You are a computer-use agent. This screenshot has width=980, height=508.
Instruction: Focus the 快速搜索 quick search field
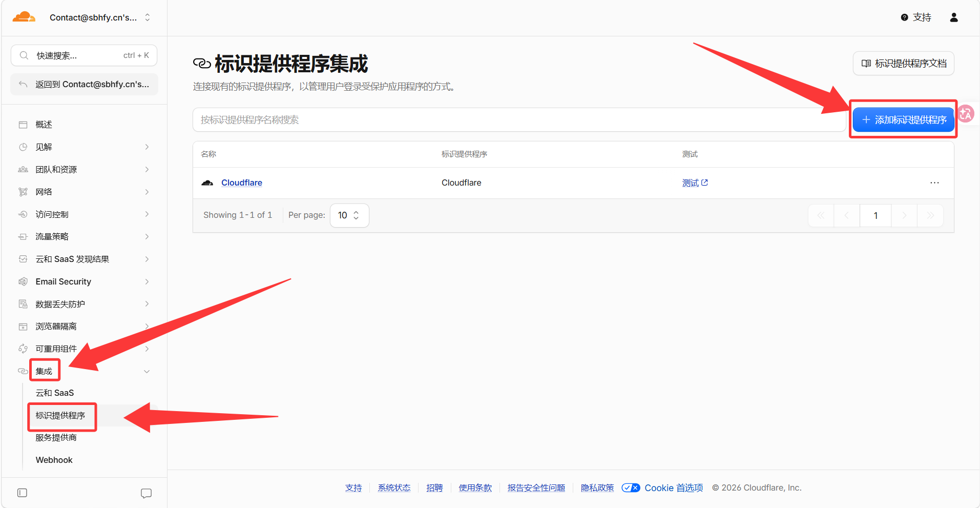(84, 55)
